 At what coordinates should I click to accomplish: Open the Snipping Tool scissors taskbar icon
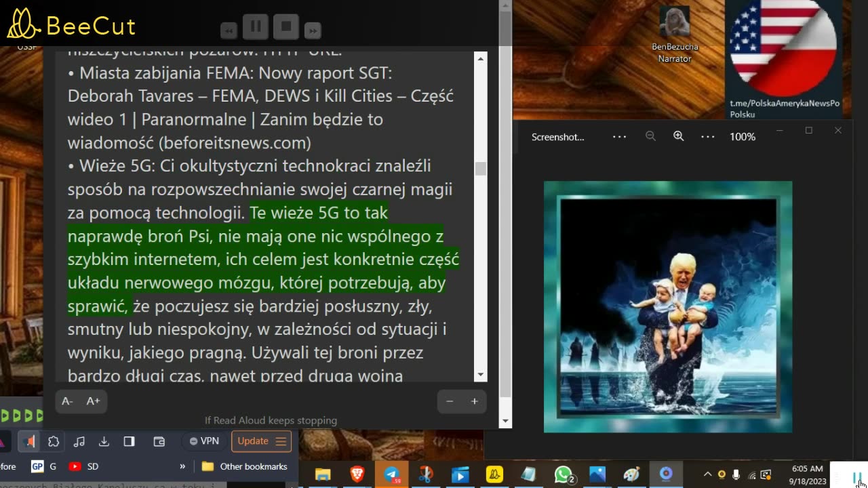[x=426, y=474]
